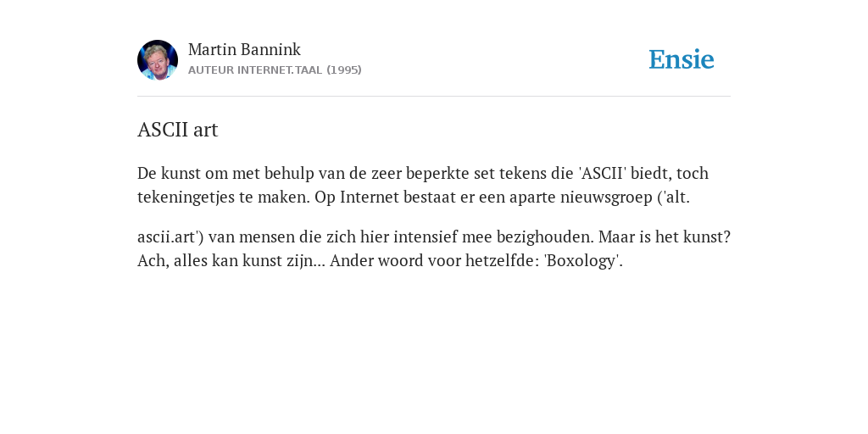Viewport: 868px width, 434px height.
Task: Click the 'ASCII art' heading
Action: [178, 130]
